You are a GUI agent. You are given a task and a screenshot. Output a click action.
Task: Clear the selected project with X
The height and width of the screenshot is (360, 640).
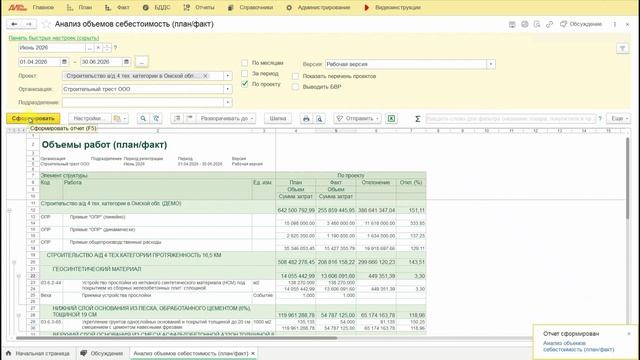(205, 76)
